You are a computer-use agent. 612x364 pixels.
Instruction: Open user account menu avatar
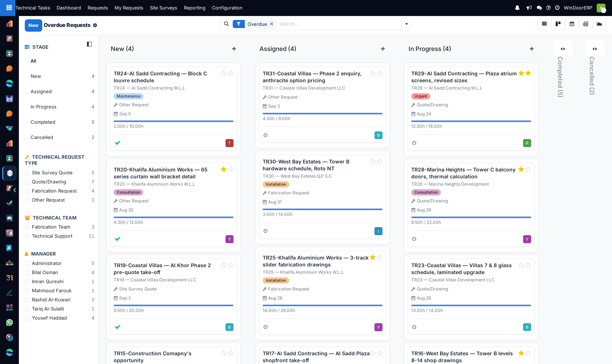(x=601, y=8)
